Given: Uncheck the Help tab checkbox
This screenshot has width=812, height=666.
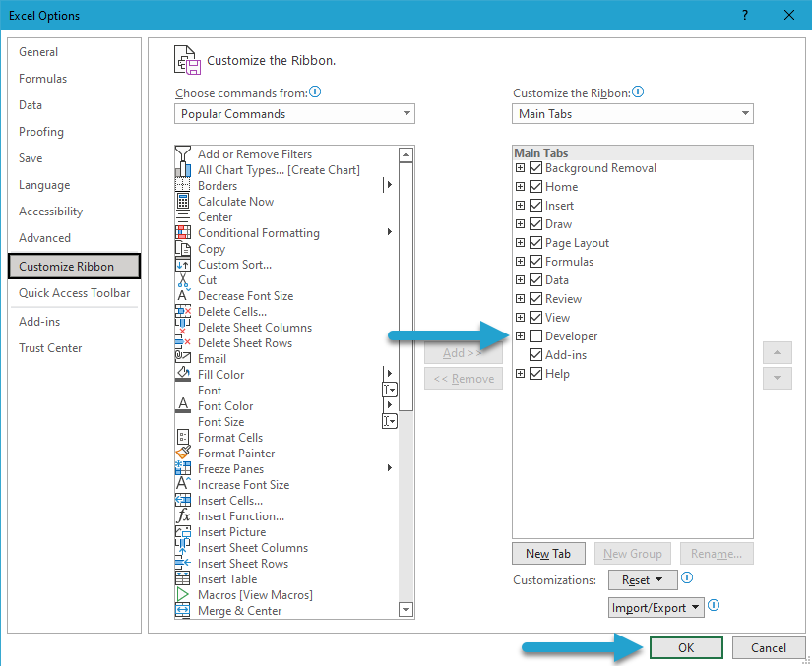Looking at the screenshot, I should click(536, 374).
